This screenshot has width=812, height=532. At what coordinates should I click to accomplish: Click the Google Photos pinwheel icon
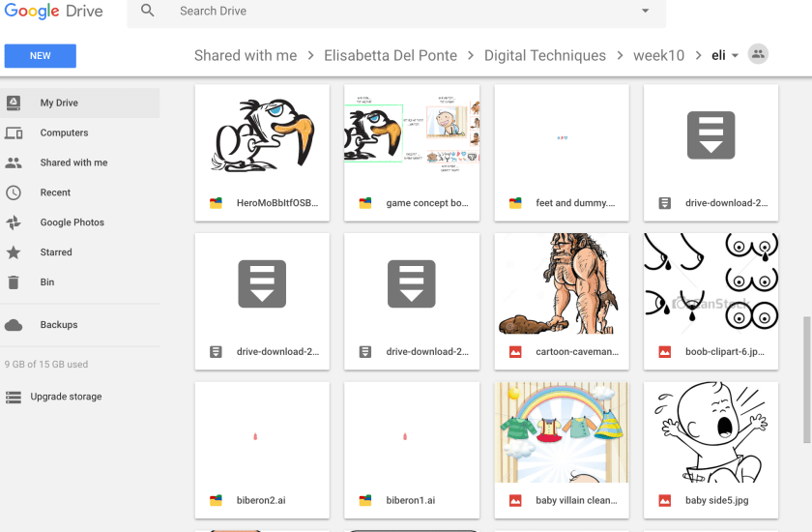point(14,222)
